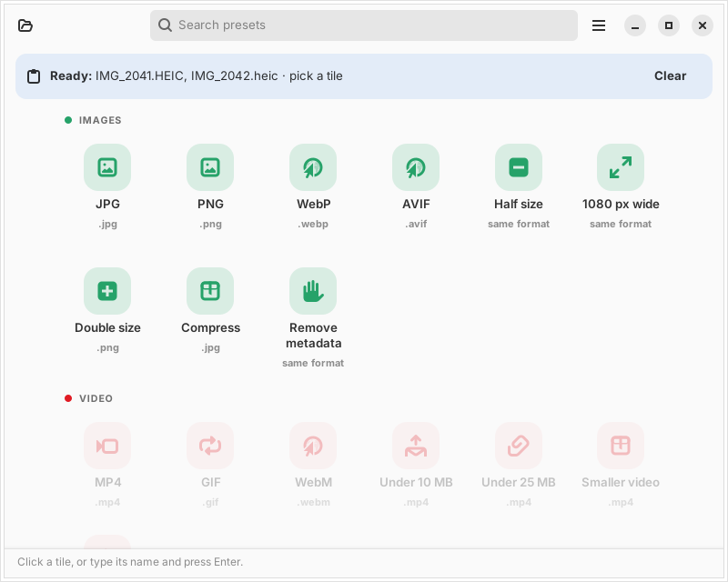This screenshot has height=582, width=728.
Task: Click the VIDEO section heading
Action: click(96, 398)
